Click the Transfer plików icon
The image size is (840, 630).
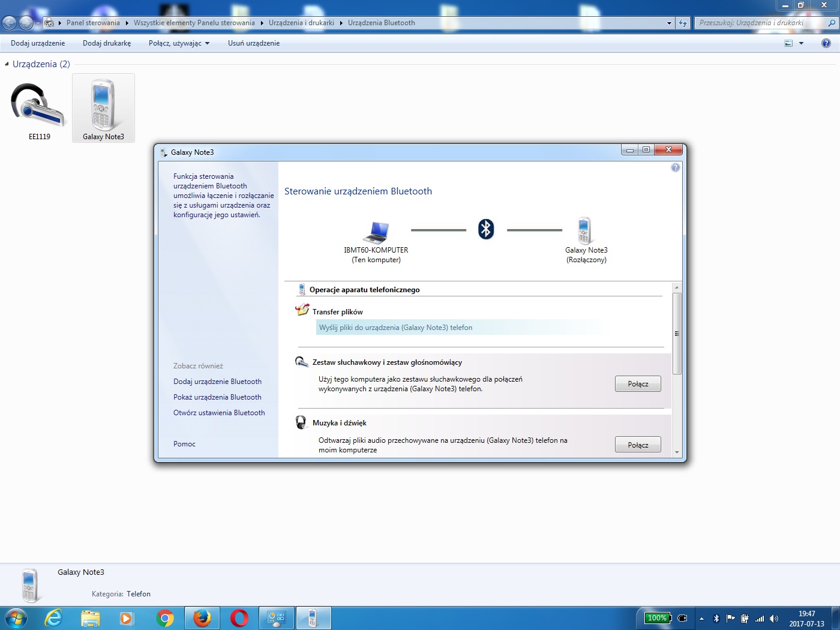point(302,310)
